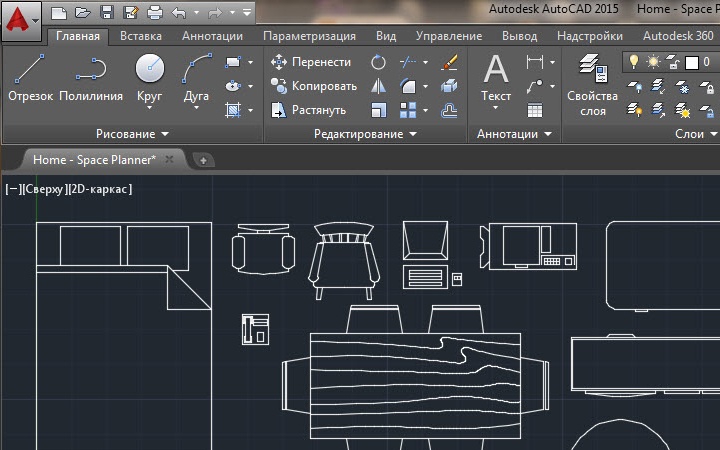
Task: Create a new drawing from Quick Access
Action: [58, 12]
